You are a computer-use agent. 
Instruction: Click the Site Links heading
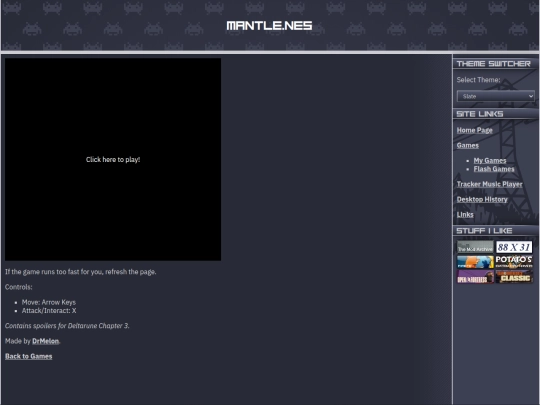tap(480, 114)
